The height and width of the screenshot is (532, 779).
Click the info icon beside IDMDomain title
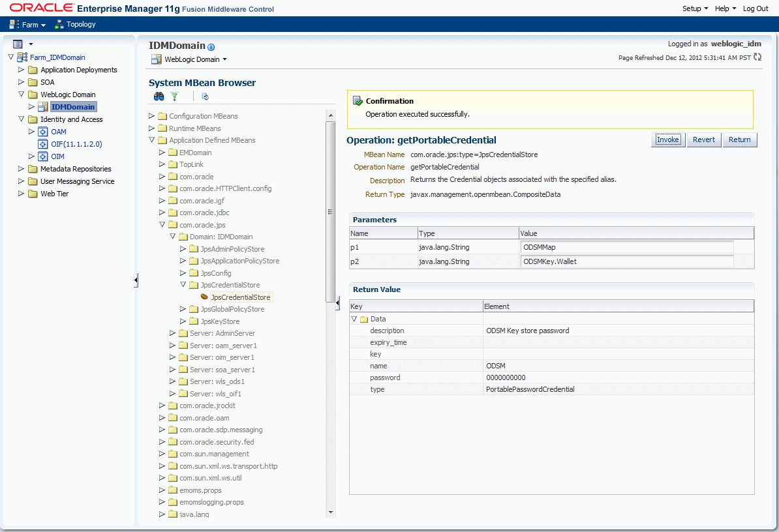[x=211, y=47]
